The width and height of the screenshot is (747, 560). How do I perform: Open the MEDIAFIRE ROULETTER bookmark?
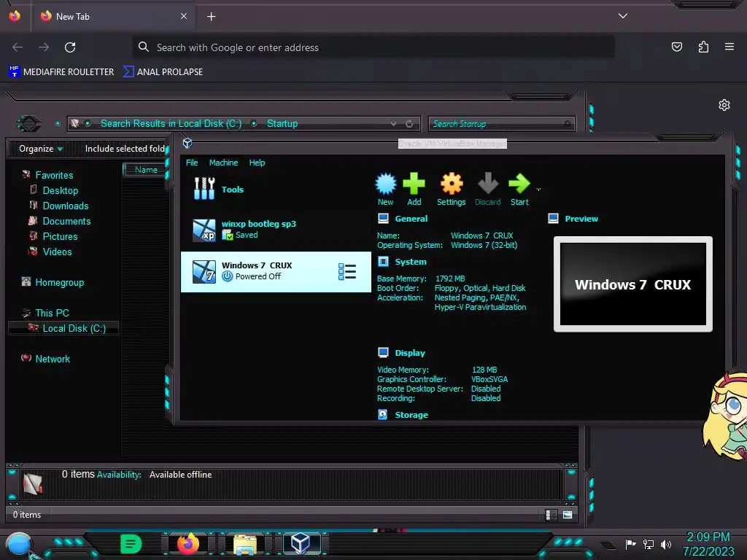61,72
